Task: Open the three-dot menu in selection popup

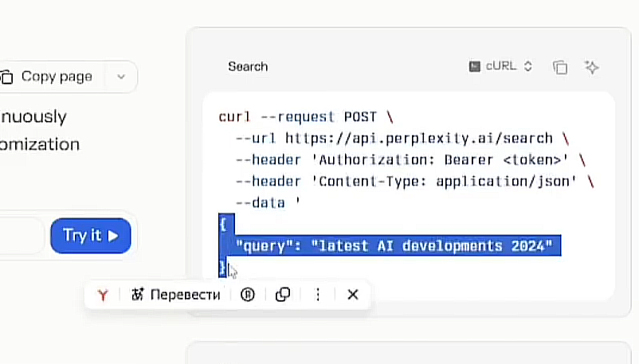Action: 318,295
